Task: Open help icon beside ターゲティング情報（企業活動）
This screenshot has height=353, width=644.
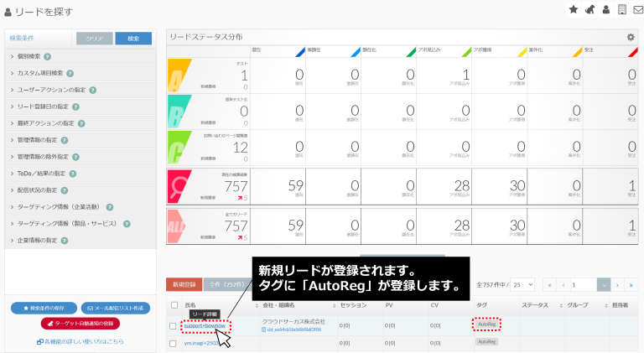Action: click(x=110, y=207)
